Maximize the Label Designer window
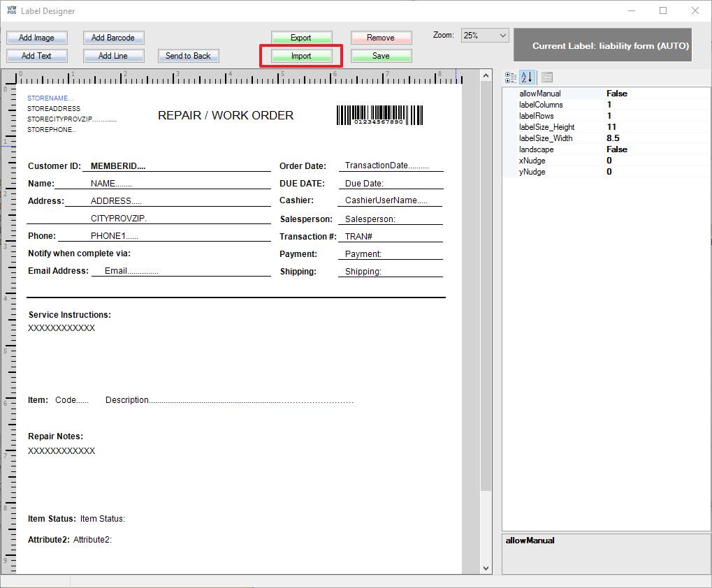Image resolution: width=712 pixels, height=588 pixels. [x=663, y=10]
